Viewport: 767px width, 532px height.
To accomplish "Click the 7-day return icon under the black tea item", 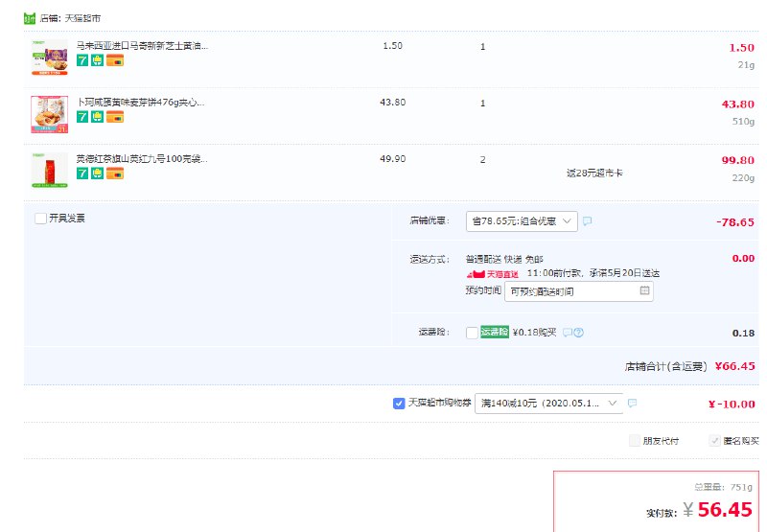I will 82,173.
